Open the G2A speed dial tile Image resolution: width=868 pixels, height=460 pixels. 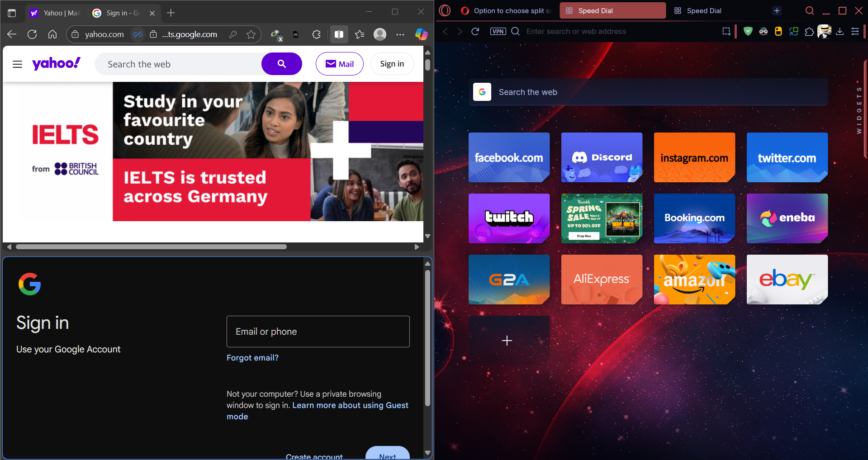(509, 280)
